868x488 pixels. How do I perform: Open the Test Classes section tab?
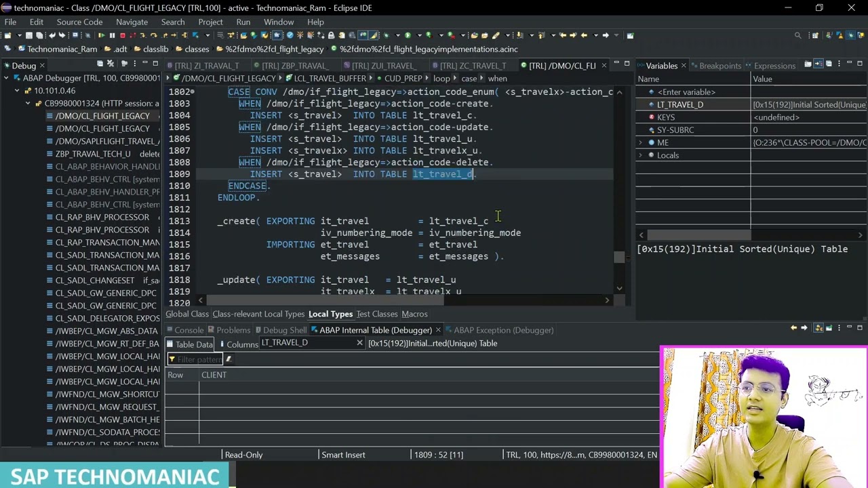377,314
